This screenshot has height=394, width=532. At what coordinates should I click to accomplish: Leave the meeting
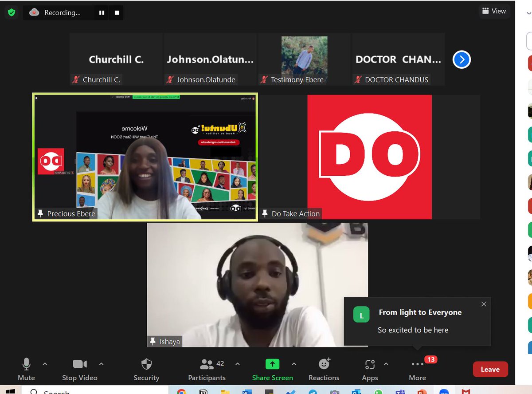point(490,369)
